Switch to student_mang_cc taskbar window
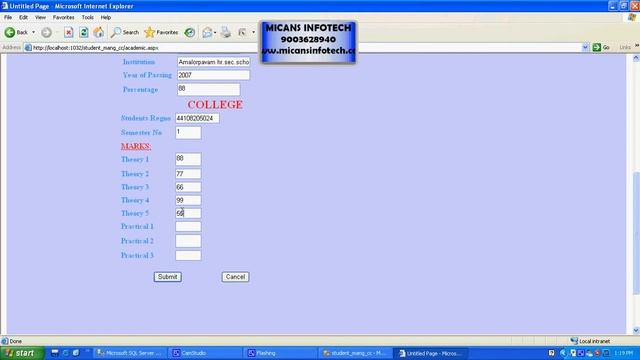640x360 pixels. (x=356, y=353)
